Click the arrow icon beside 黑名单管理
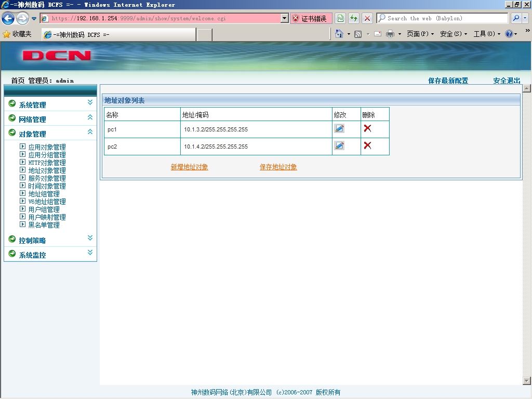The width and height of the screenshot is (532, 399). [x=23, y=224]
